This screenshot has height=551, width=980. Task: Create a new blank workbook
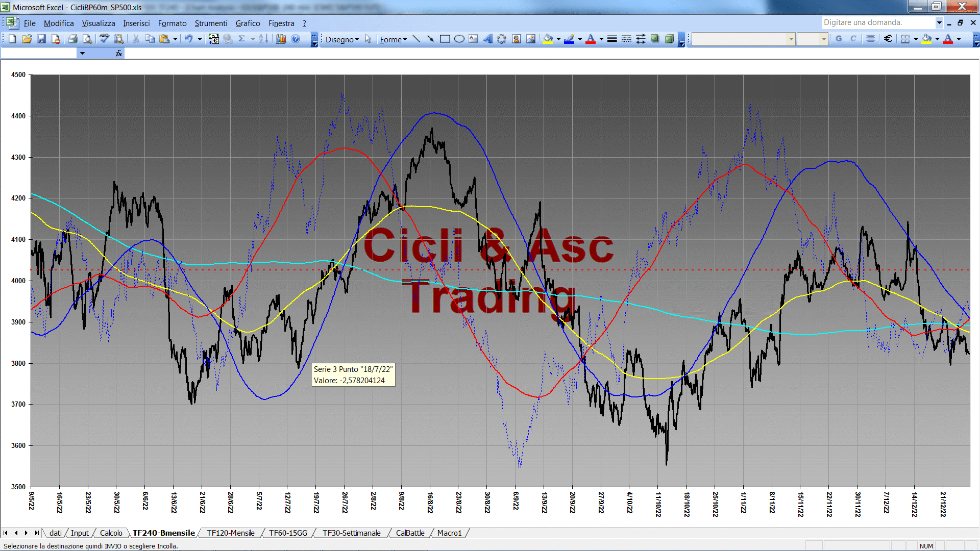pos(12,39)
